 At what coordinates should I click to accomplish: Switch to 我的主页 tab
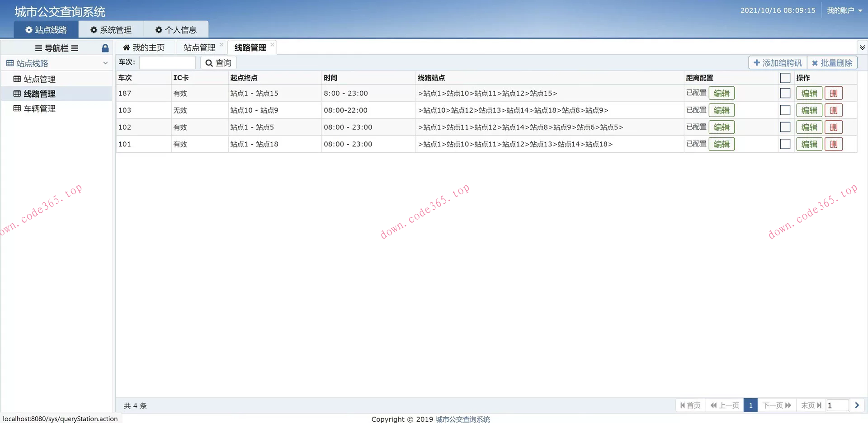[x=144, y=47]
